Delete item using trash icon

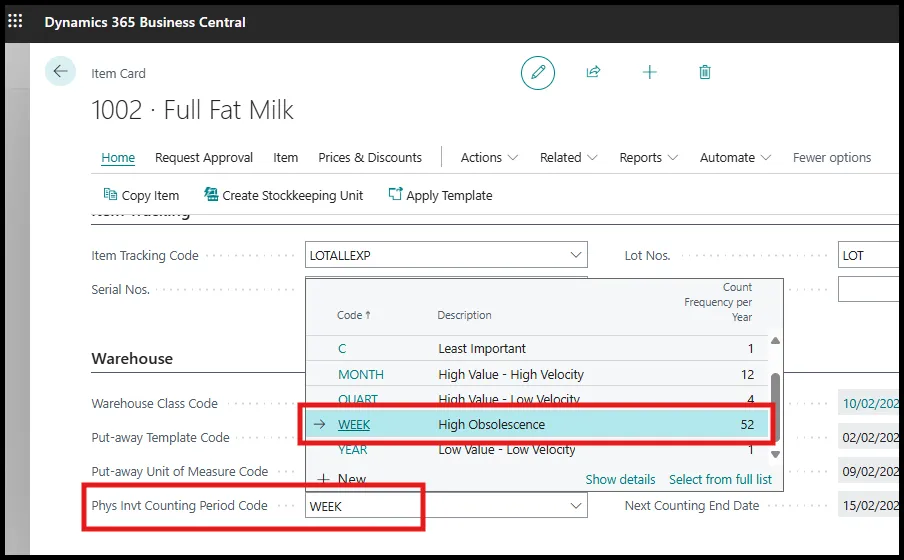point(705,72)
